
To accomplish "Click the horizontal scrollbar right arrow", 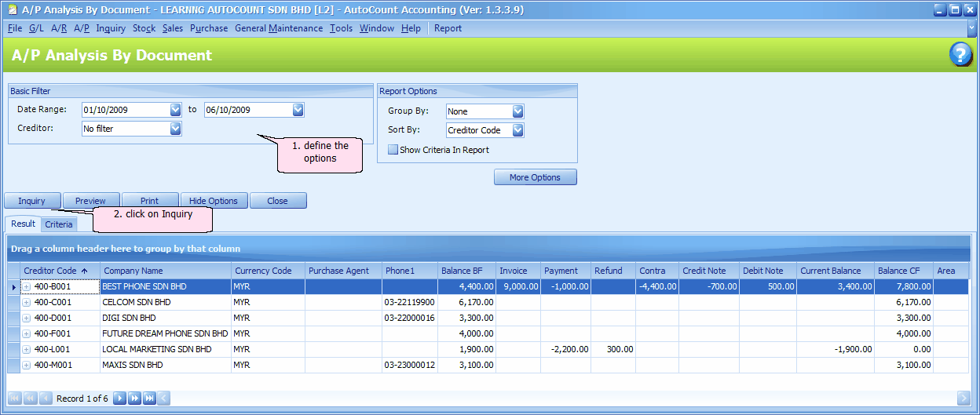I will pos(964,399).
